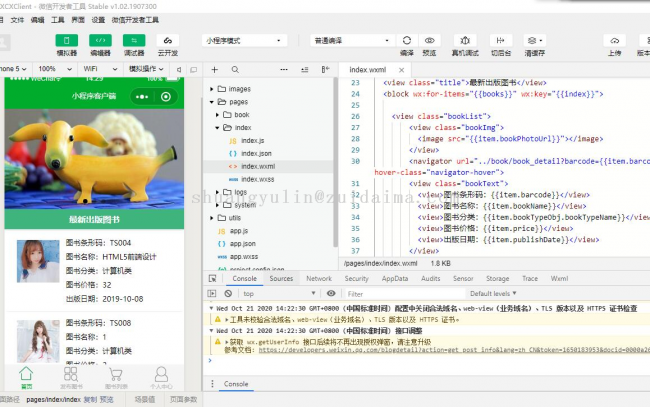Viewport: 650px width, 407px height.
Task: Click the console Filter input field
Action: [x=400, y=294]
